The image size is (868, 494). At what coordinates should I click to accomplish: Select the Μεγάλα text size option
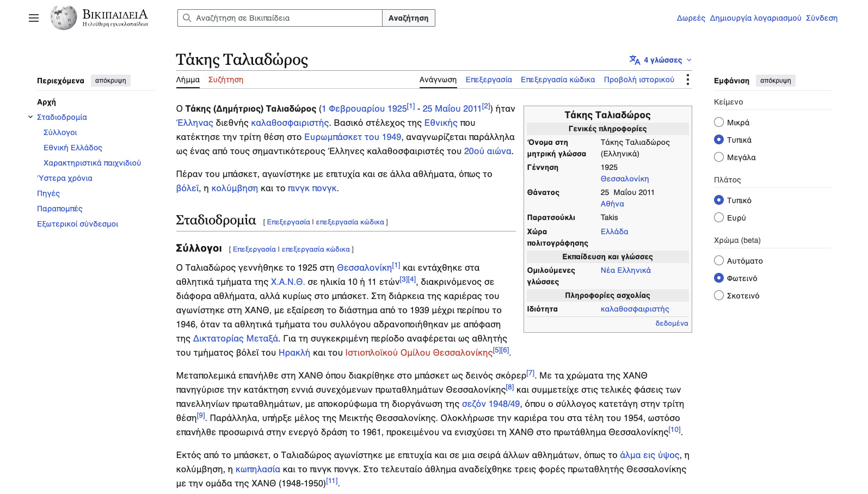pos(719,157)
